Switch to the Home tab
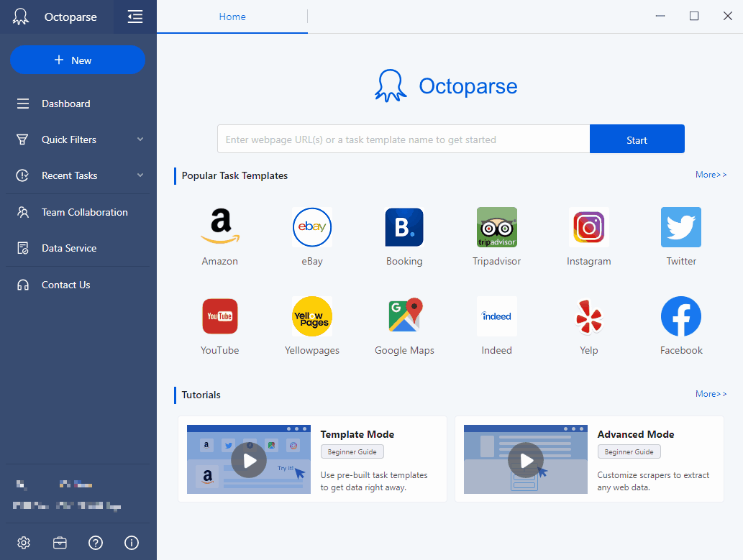The width and height of the screenshot is (743, 560). 232,15
